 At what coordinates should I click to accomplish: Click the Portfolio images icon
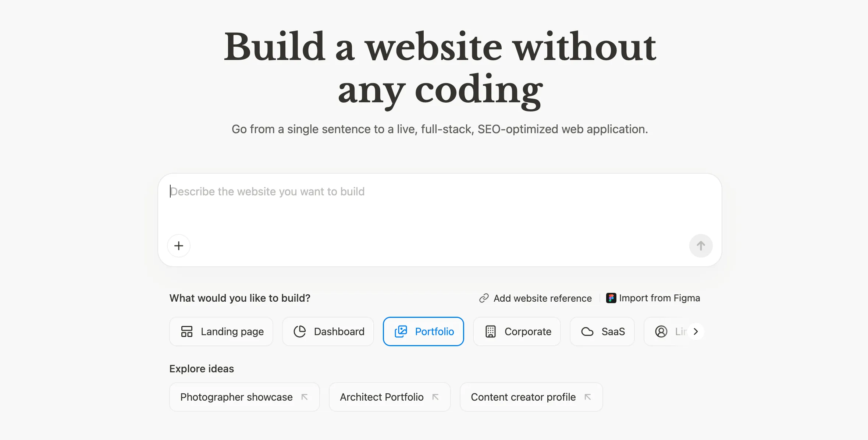tap(401, 331)
